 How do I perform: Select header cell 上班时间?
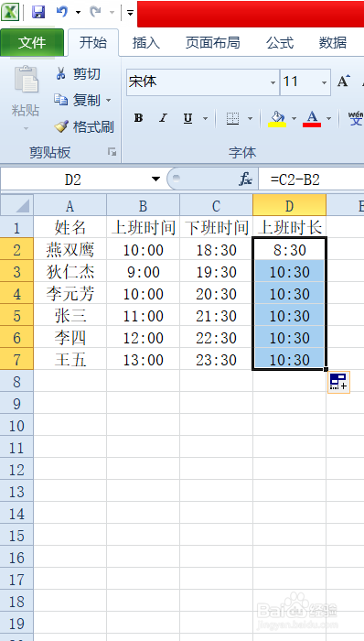(144, 227)
